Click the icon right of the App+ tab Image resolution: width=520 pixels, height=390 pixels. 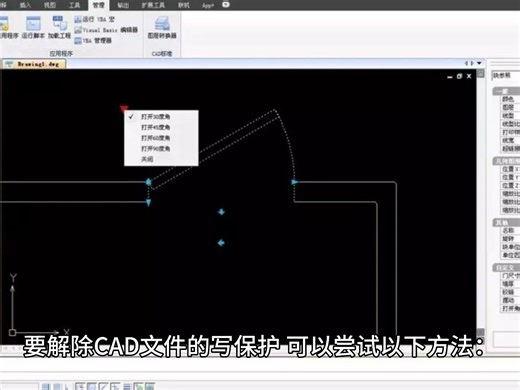coord(226,5)
